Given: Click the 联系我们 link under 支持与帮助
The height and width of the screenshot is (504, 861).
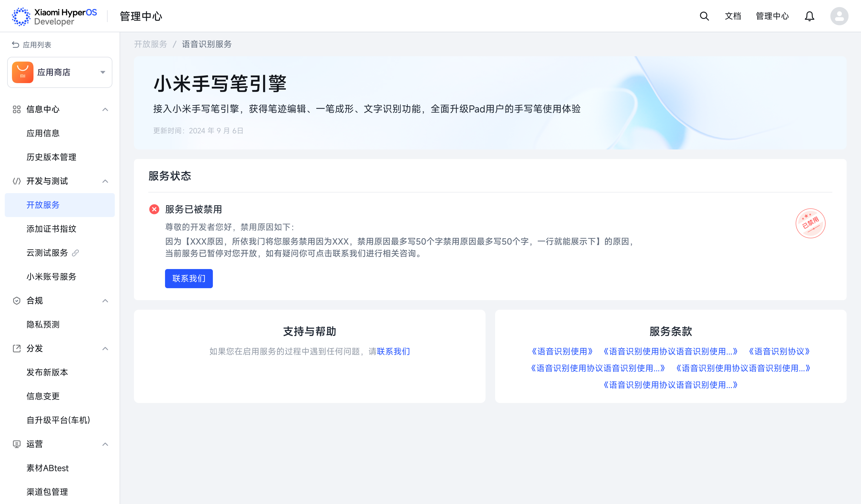Looking at the screenshot, I should point(393,351).
